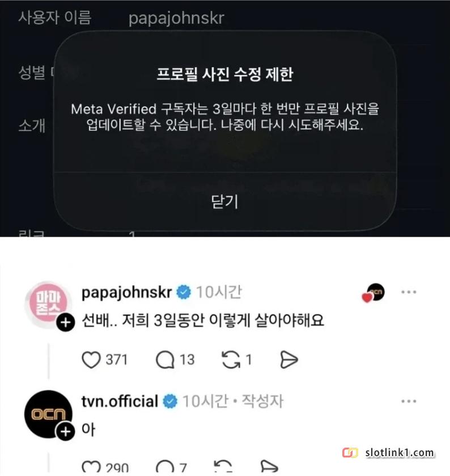
Task: Follow tvn.official using the plus badge
Action: click(x=65, y=431)
